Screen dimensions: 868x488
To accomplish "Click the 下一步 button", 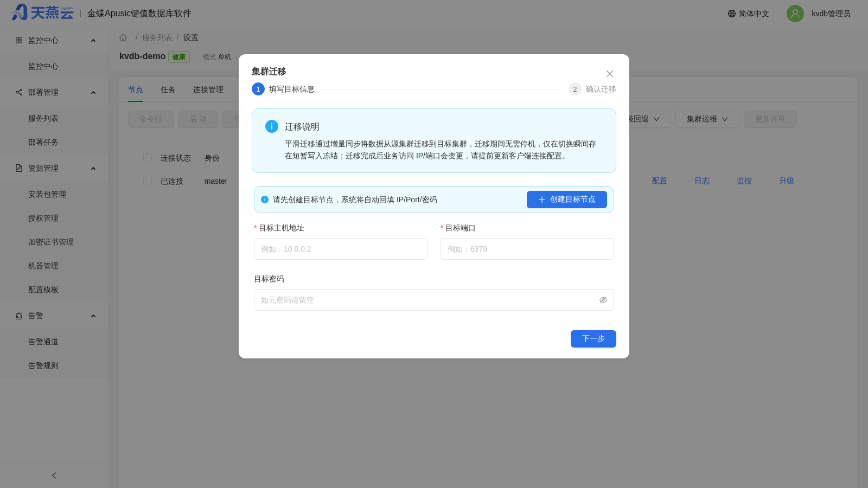I will (593, 339).
